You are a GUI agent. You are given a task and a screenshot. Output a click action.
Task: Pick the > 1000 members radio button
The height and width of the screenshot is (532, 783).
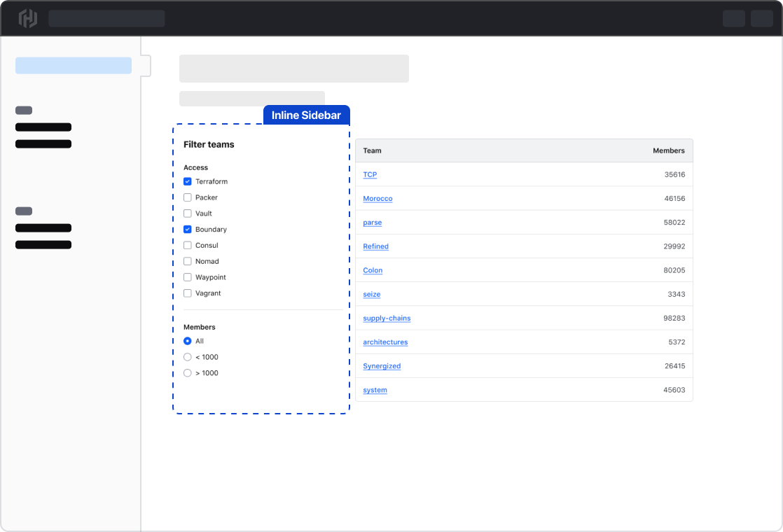[x=188, y=373]
